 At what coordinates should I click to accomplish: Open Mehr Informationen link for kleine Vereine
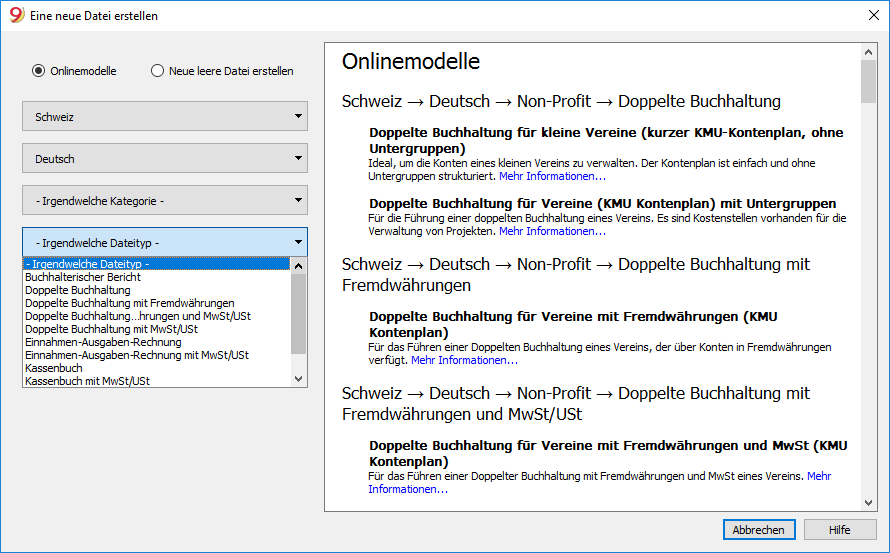(552, 177)
